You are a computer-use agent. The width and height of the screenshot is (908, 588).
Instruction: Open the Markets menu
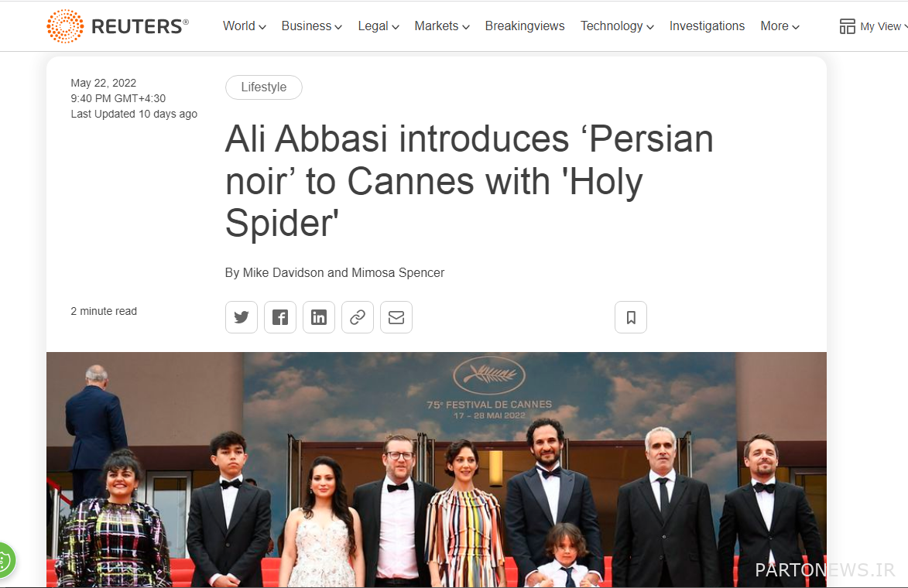[x=442, y=26]
